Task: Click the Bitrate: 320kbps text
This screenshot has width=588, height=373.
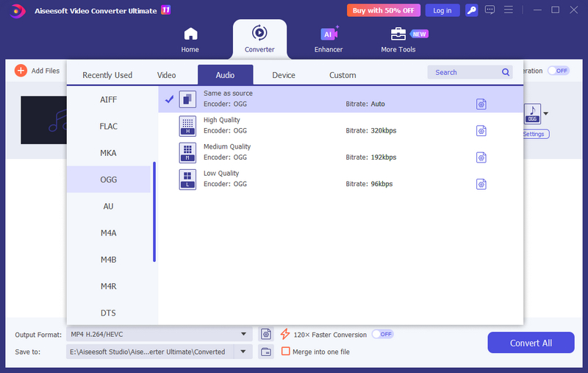Action: click(371, 131)
